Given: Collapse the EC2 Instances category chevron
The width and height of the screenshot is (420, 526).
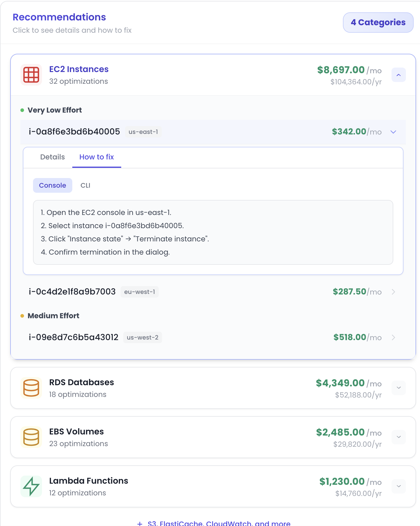Looking at the screenshot, I should click(x=398, y=75).
